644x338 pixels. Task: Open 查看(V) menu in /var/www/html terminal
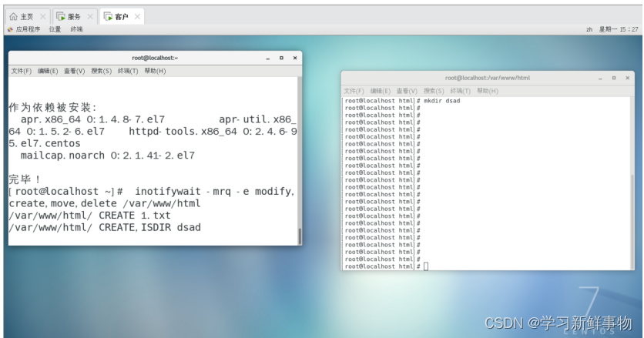coord(407,91)
